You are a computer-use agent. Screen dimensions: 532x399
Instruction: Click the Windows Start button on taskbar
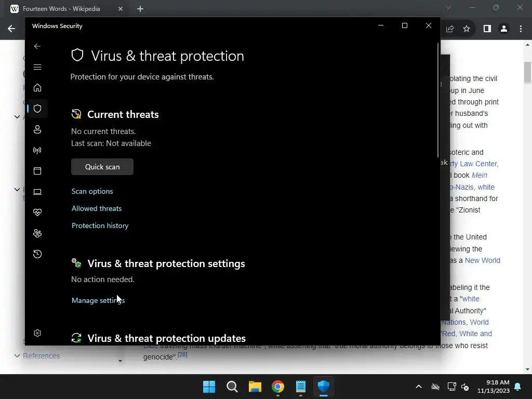209,387
